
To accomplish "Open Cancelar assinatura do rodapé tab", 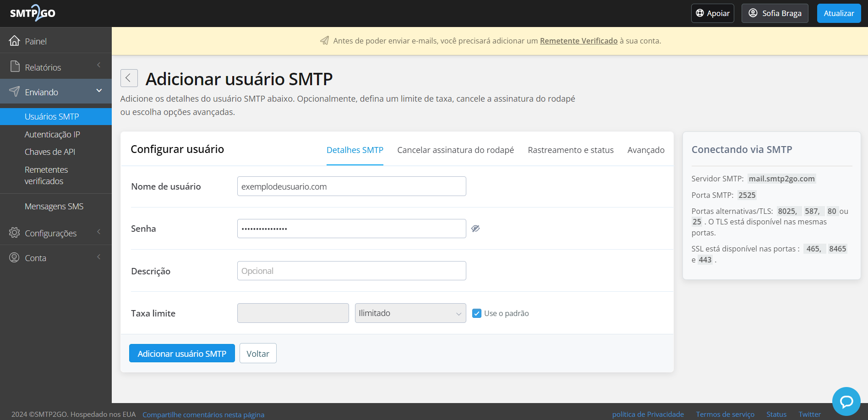I will (x=455, y=150).
